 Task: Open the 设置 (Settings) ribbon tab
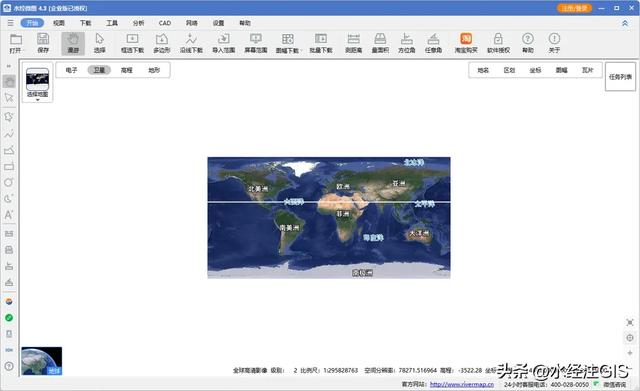point(218,23)
